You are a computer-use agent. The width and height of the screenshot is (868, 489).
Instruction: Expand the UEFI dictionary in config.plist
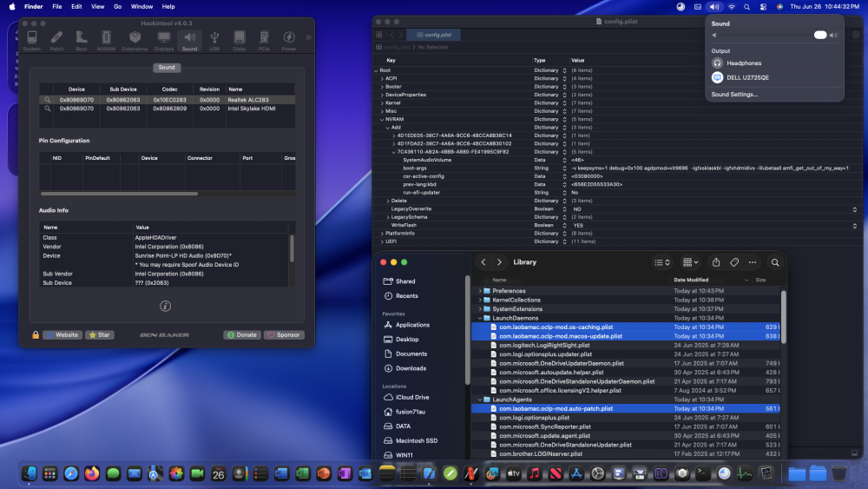point(382,241)
